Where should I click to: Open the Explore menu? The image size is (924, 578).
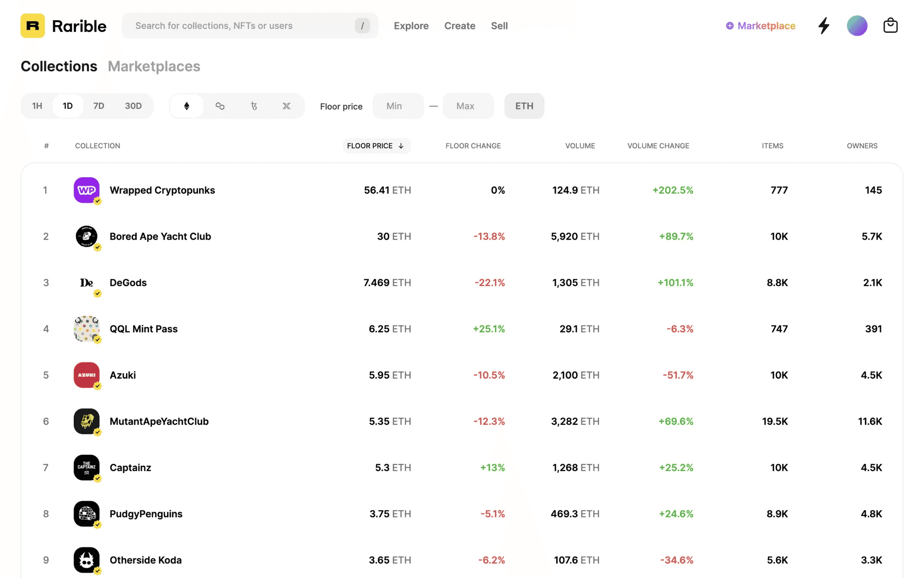coord(411,26)
